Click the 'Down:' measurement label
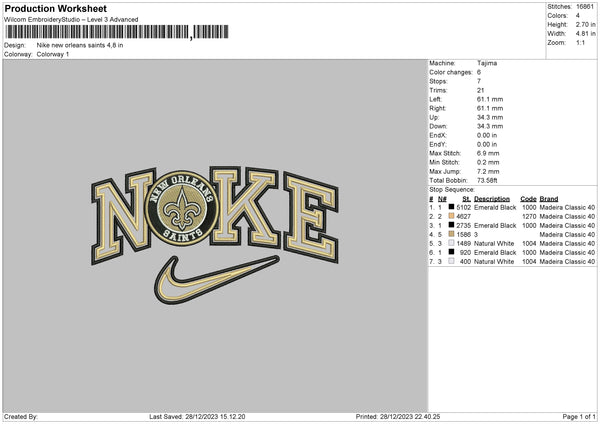Viewport: 600px width, 424px height. 438,126
